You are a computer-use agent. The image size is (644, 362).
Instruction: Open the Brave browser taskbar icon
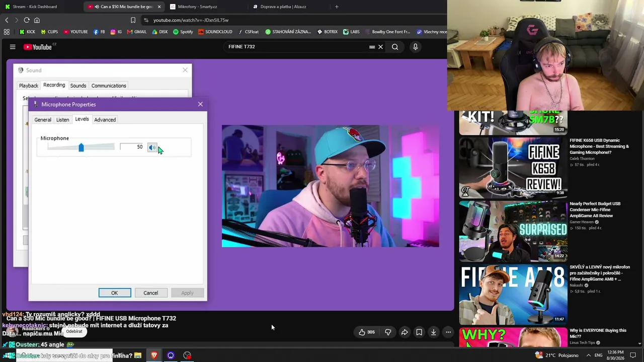pyautogui.click(x=154, y=355)
